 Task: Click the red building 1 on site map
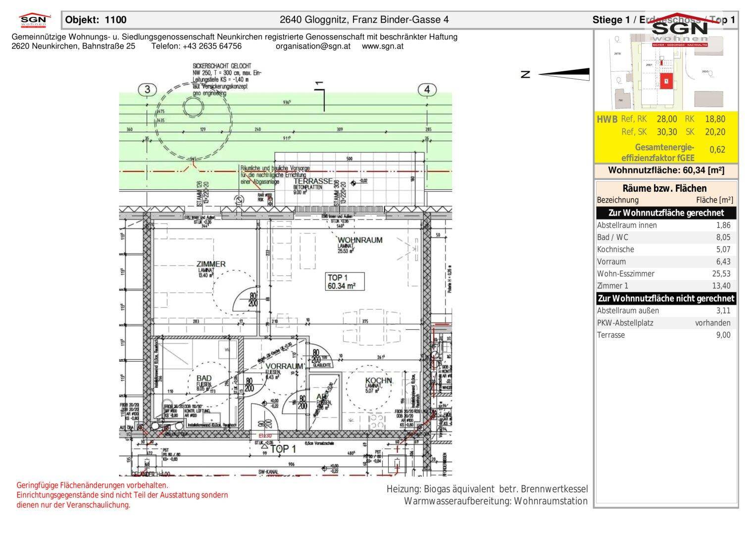click(x=667, y=81)
